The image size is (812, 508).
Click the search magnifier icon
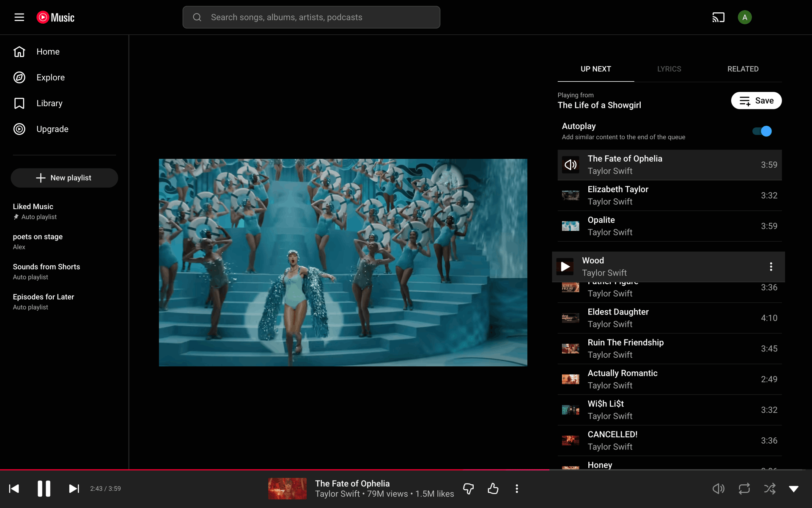click(x=197, y=17)
